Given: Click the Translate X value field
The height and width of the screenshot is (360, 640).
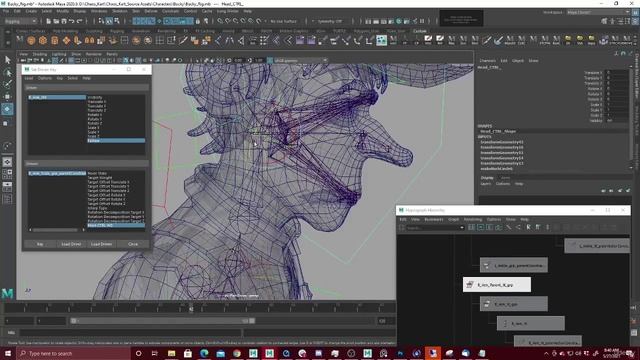Looking at the screenshot, I should pos(616,72).
